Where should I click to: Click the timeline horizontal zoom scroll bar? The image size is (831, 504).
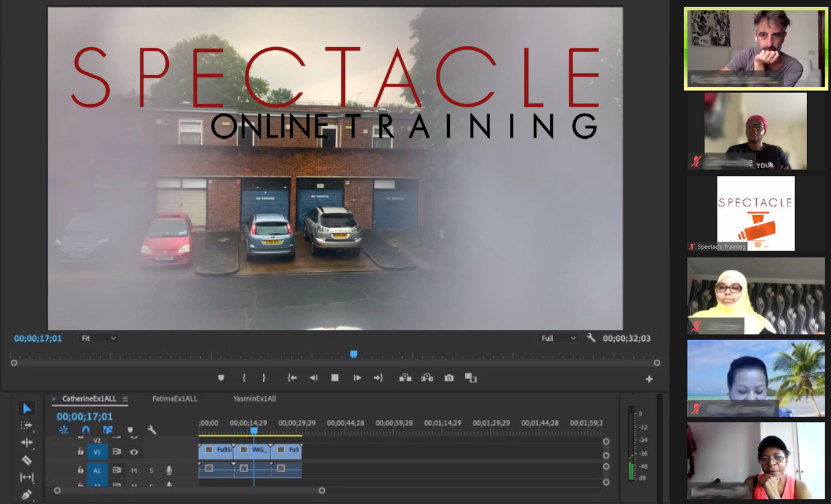coord(189,491)
